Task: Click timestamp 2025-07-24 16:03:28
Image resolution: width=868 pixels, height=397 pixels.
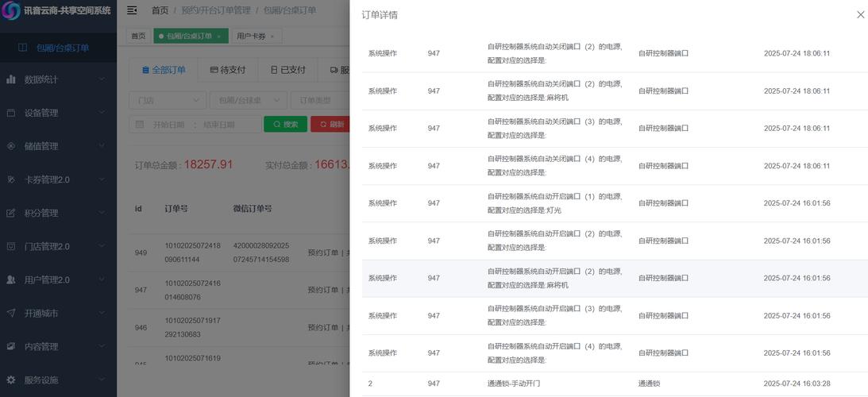Action: (x=797, y=384)
